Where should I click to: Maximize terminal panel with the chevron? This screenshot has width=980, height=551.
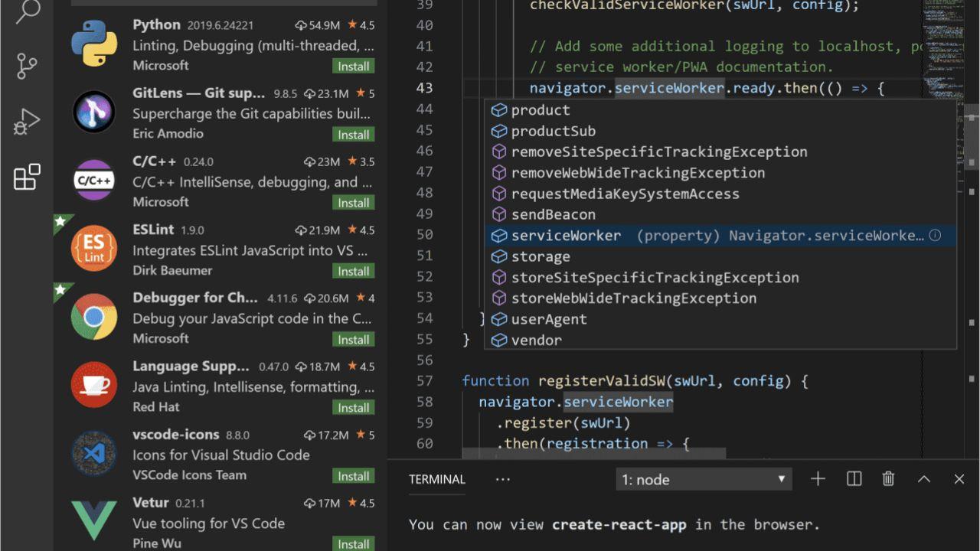coord(923,479)
